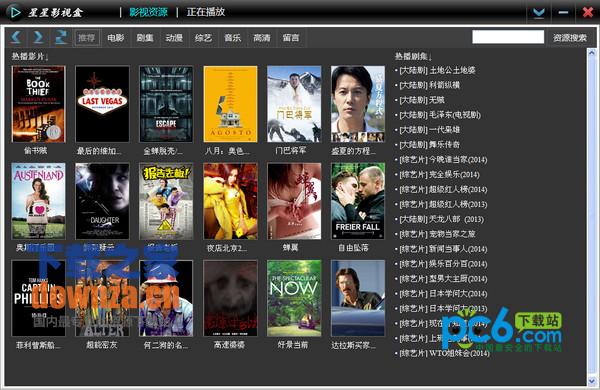Image resolution: width=600 pixels, height=390 pixels.
Task: Switch to the 正在播放 tab
Action: click(x=205, y=12)
